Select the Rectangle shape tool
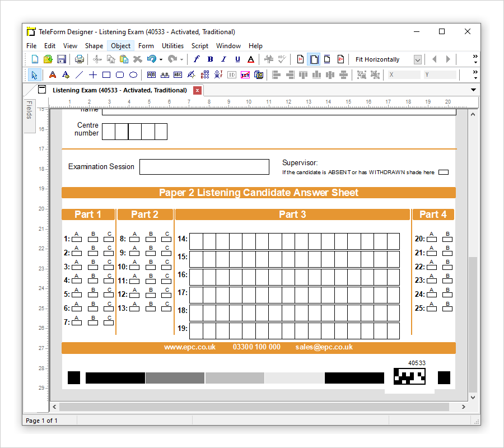This screenshot has width=504, height=448. [106, 75]
